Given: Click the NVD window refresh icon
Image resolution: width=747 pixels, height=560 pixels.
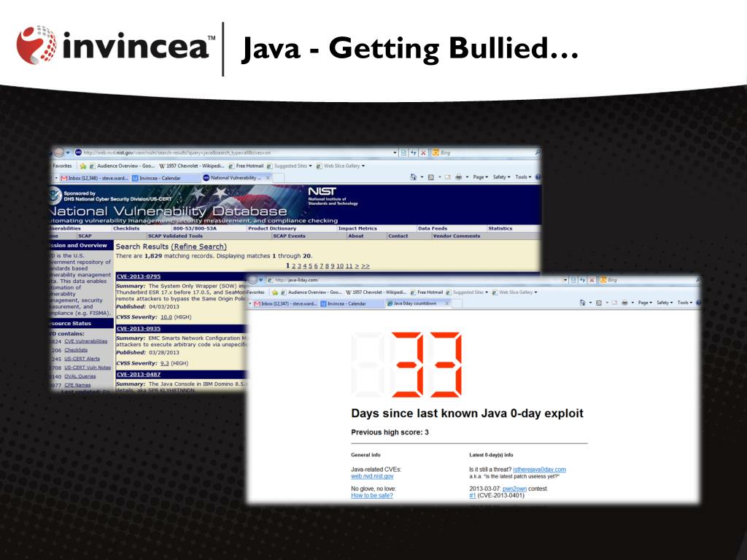Looking at the screenshot, I should pyautogui.click(x=414, y=153).
